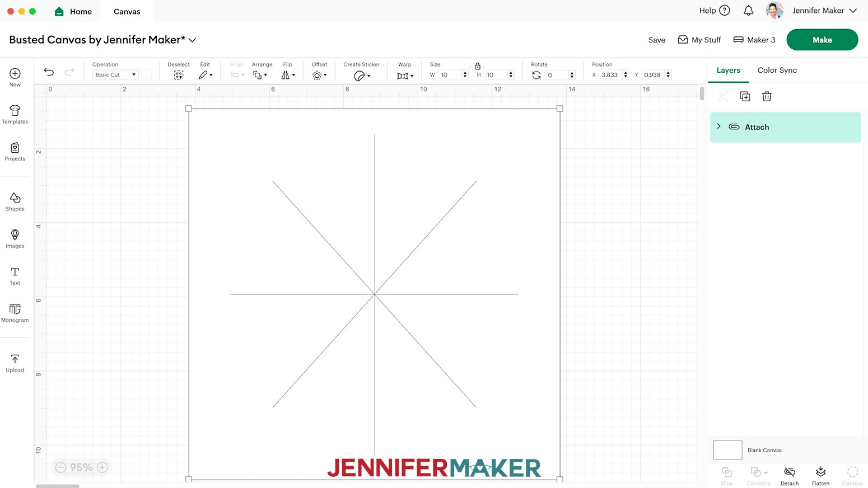The width and height of the screenshot is (868, 488).
Task: Click the Rotate stepper arrows
Action: point(572,75)
